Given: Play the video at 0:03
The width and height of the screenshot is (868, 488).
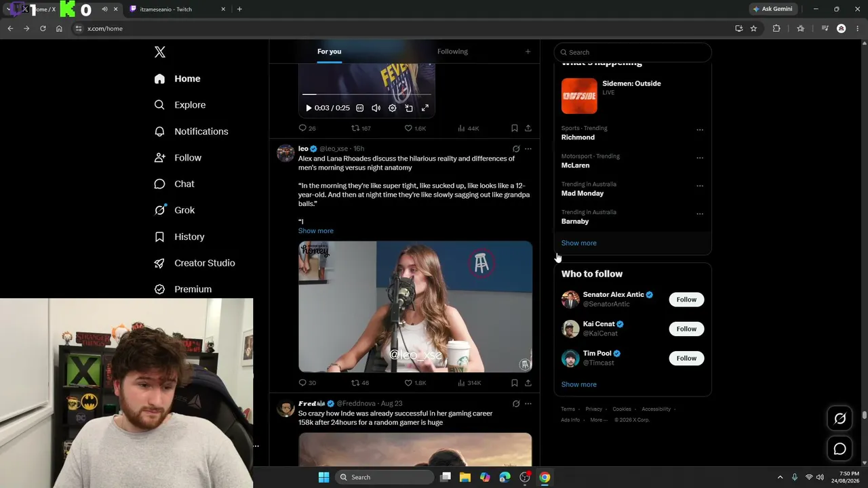Looking at the screenshot, I should (x=309, y=108).
